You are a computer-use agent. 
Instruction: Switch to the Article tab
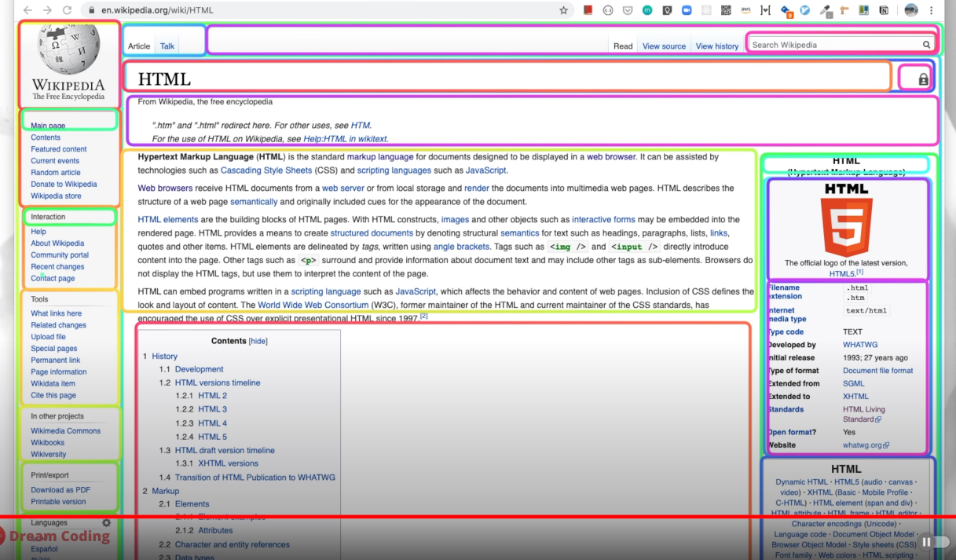click(139, 46)
